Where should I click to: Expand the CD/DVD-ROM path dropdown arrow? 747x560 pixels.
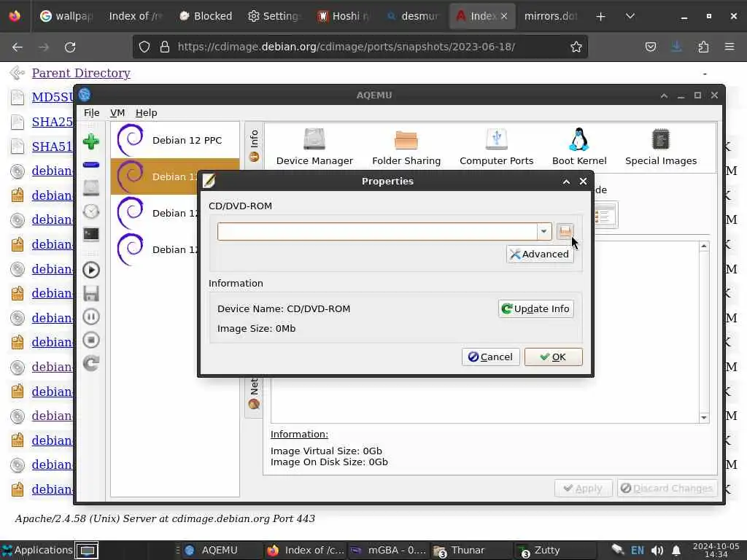543,231
